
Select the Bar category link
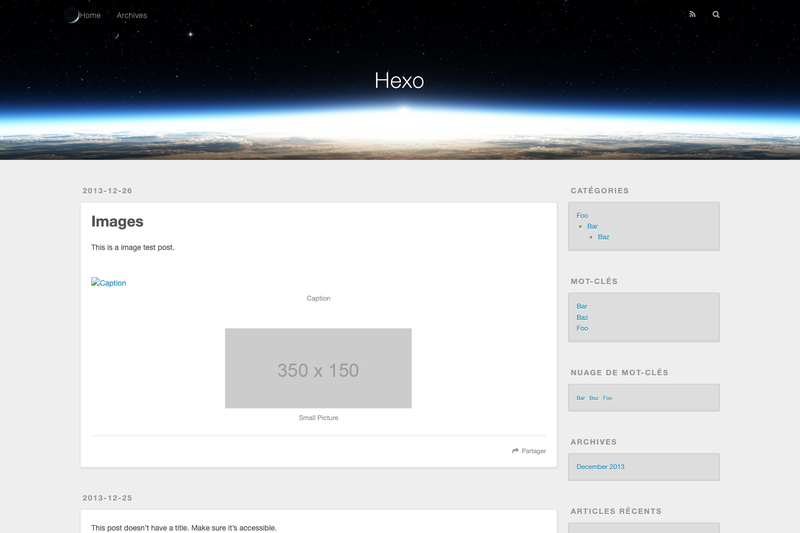coord(592,226)
